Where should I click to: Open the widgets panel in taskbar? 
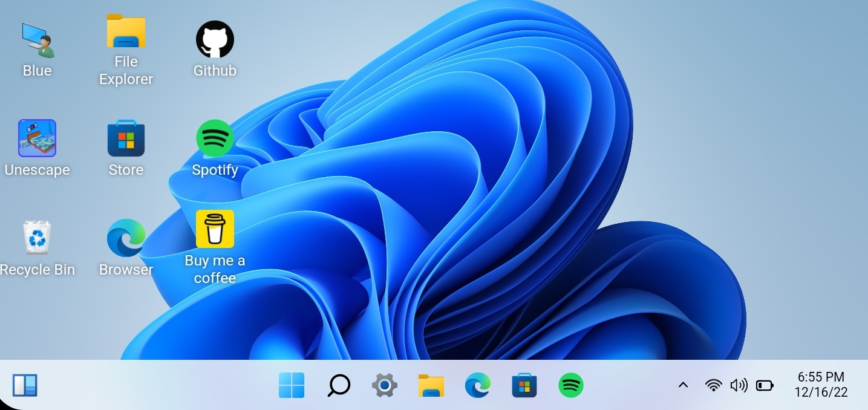pyautogui.click(x=25, y=385)
